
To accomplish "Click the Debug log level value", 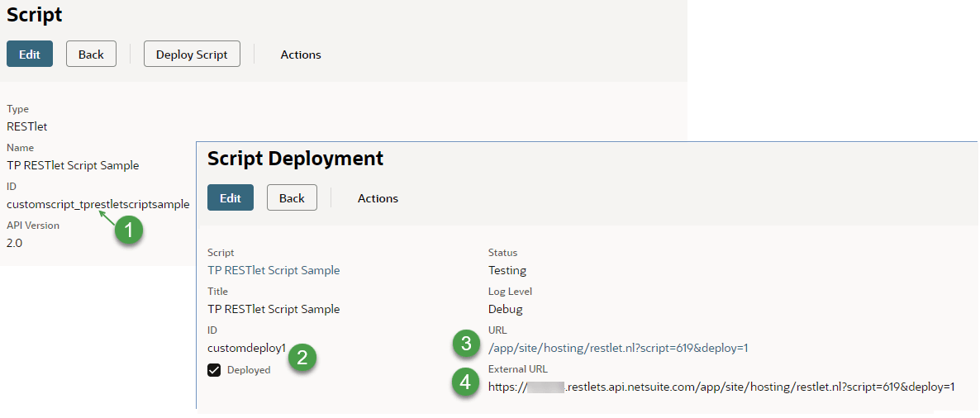I will [x=505, y=309].
